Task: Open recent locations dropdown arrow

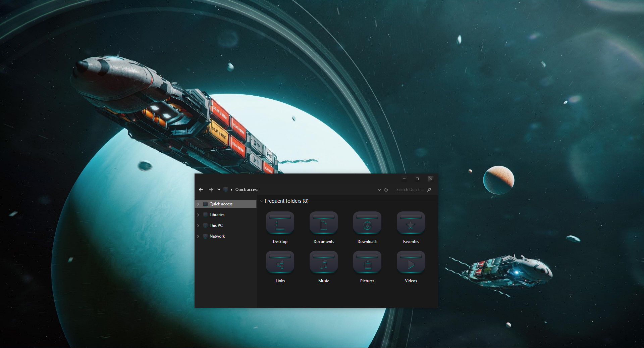Action: point(219,190)
